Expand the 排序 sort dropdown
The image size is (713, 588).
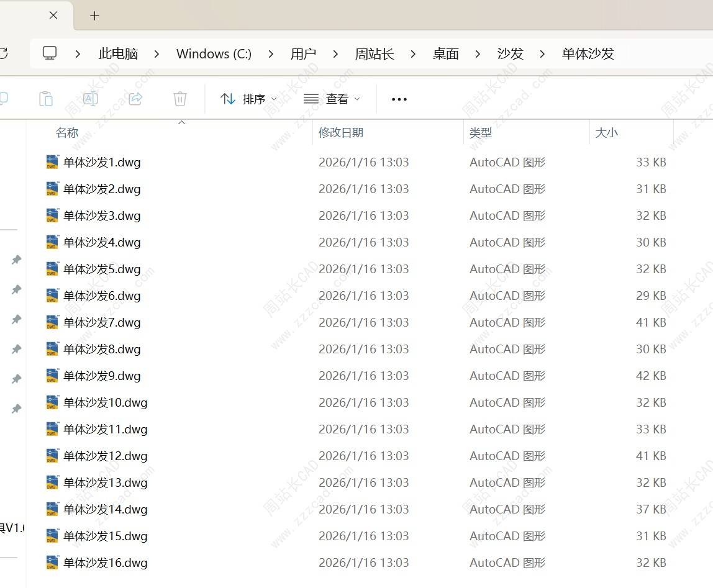[248, 99]
